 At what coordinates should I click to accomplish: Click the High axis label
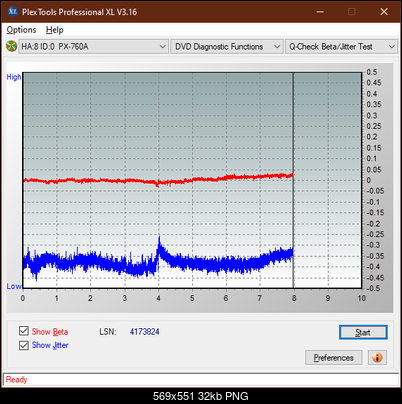[x=14, y=77]
